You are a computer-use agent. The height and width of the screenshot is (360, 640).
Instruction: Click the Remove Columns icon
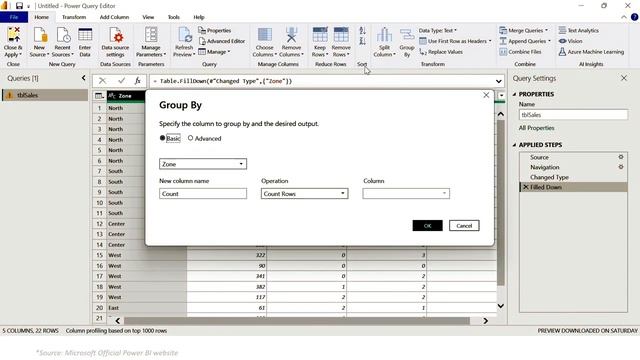[291, 35]
